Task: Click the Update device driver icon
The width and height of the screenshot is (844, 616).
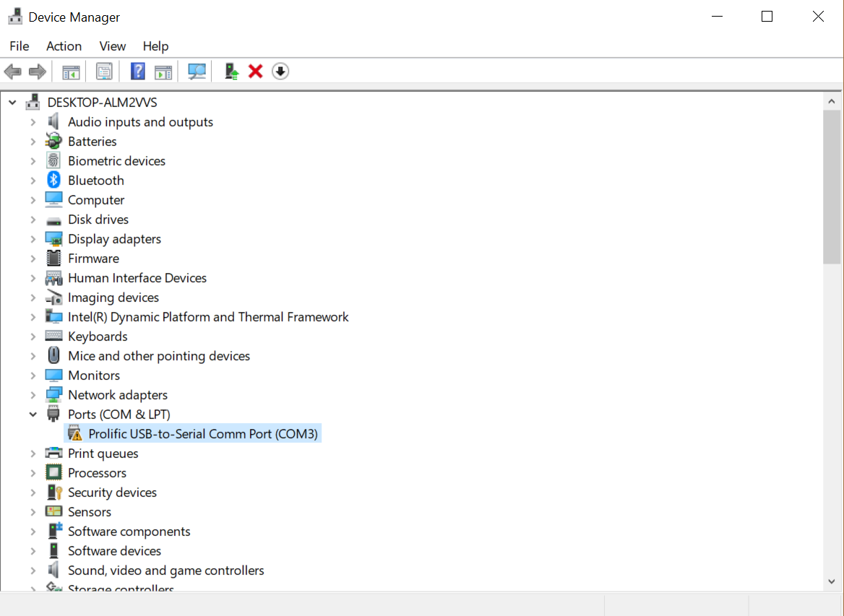Action: tap(231, 71)
